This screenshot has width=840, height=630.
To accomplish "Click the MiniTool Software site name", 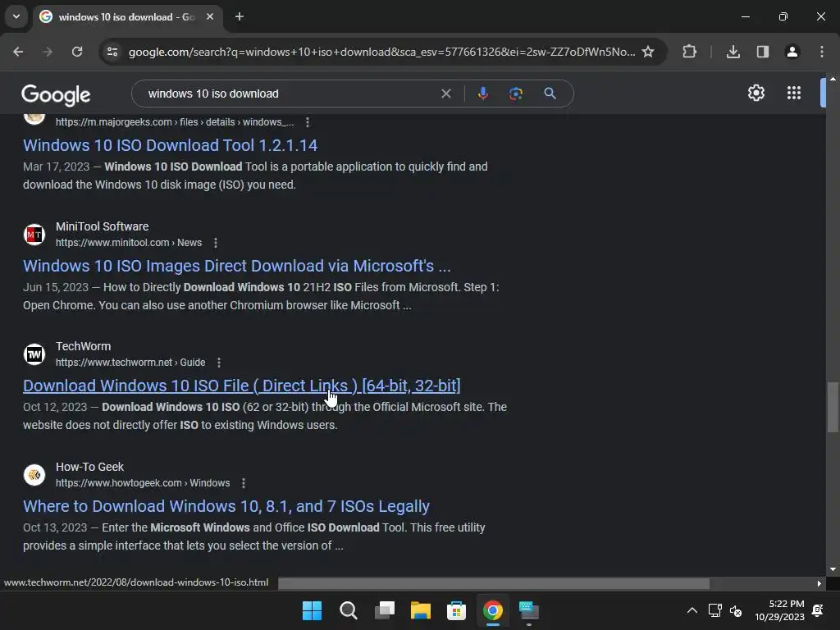I will pos(103,226).
